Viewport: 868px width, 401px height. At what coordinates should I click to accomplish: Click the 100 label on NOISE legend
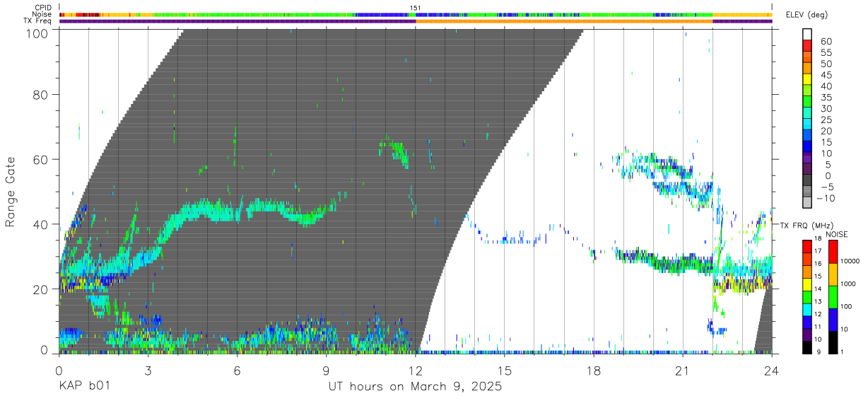pyautogui.click(x=848, y=306)
